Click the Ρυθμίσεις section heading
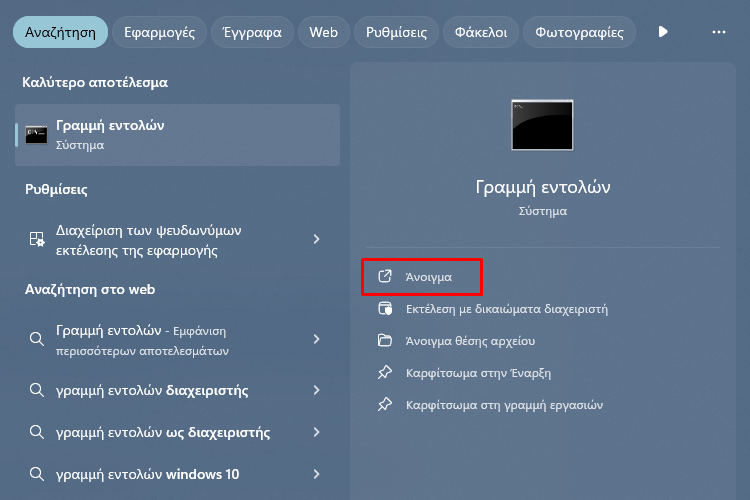Screen dimensions: 750x500 pos(56,189)
